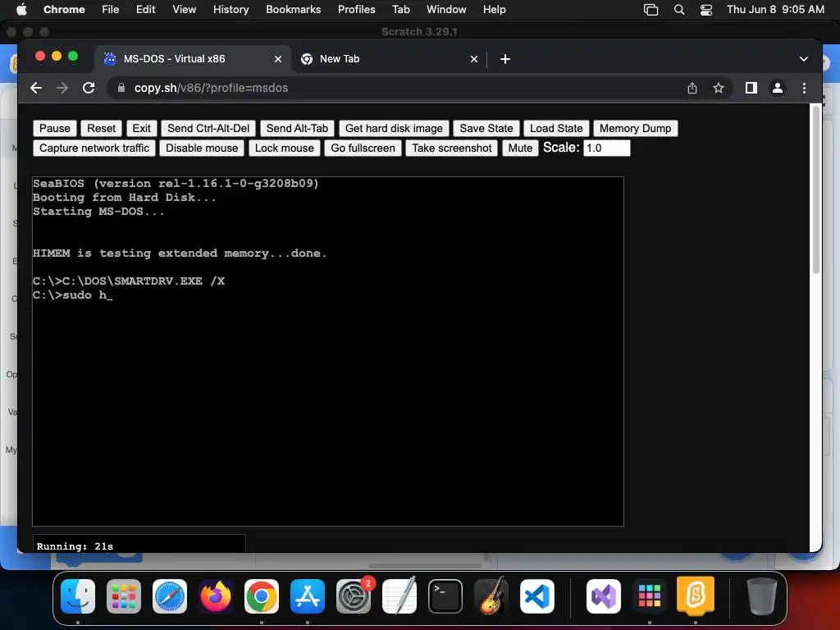Toggle the Disable mouse button
The width and height of the screenshot is (840, 630).
tap(202, 148)
